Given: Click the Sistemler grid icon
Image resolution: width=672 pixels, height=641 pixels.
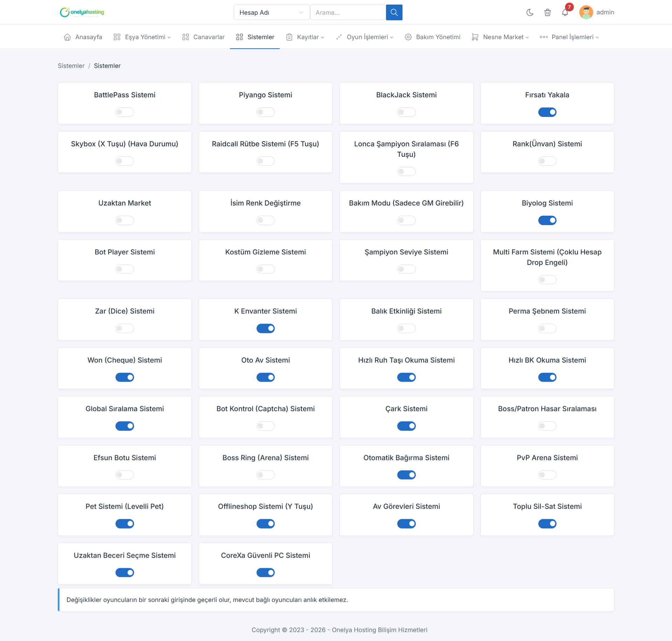Looking at the screenshot, I should click(x=239, y=37).
